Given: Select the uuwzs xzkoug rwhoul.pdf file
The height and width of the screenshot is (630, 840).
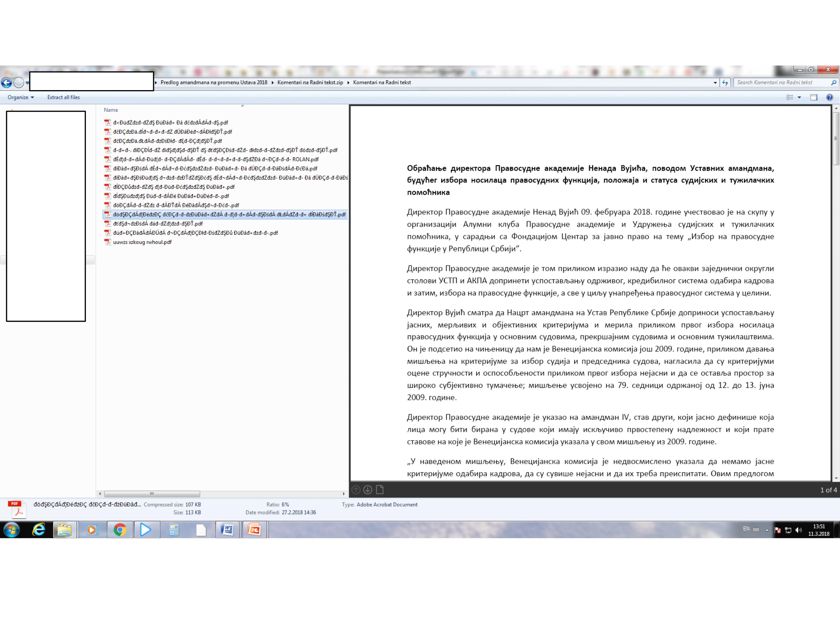Looking at the screenshot, I should click(142, 242).
